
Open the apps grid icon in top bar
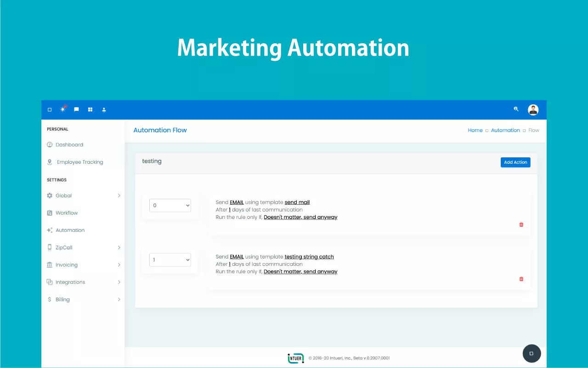[x=90, y=109]
